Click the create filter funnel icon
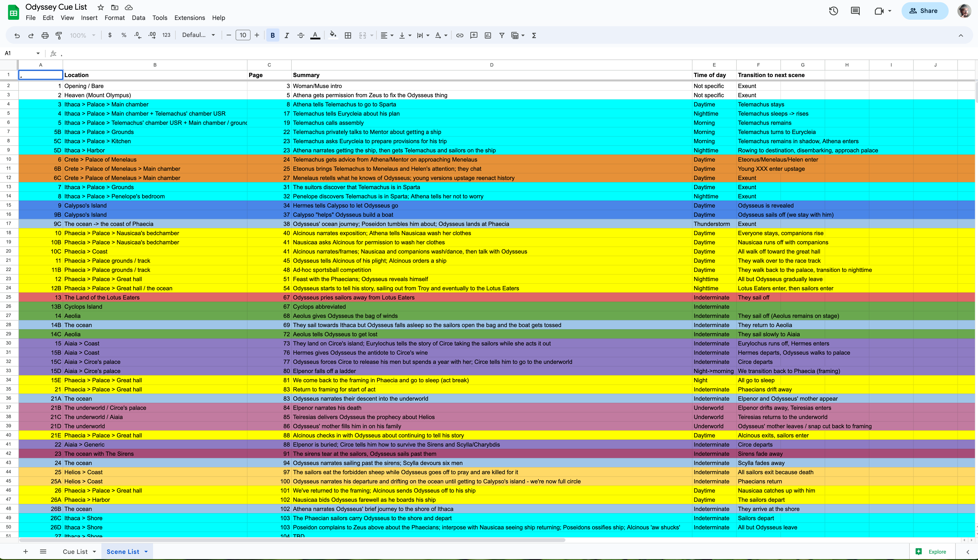 click(x=502, y=35)
